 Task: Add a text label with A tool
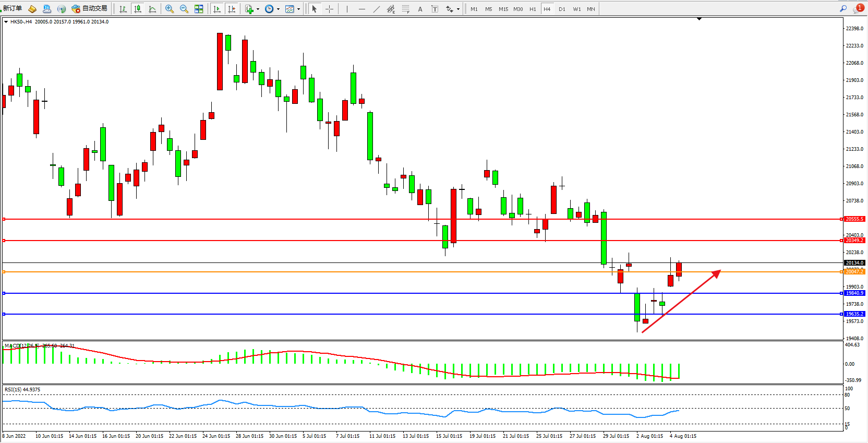420,9
